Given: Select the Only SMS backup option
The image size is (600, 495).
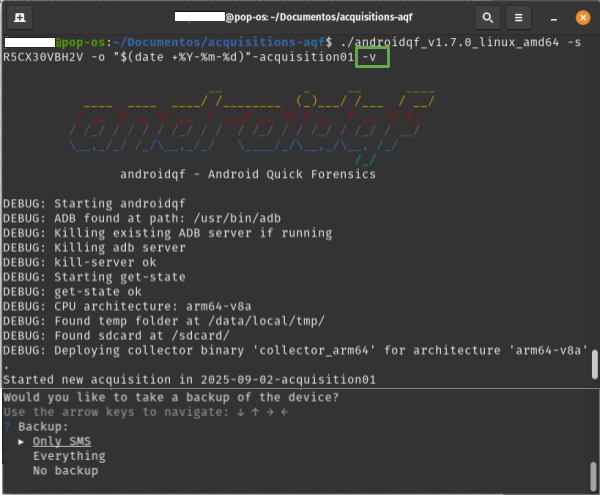Looking at the screenshot, I should point(61,441).
